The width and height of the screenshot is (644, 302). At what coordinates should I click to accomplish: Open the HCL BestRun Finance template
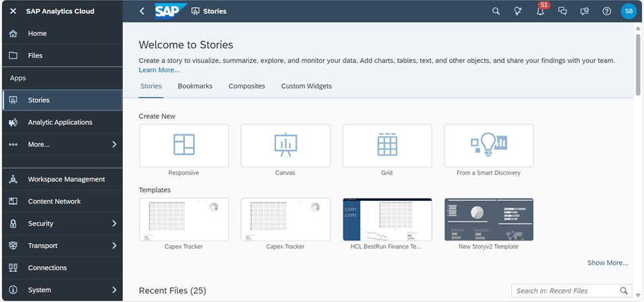(x=387, y=219)
